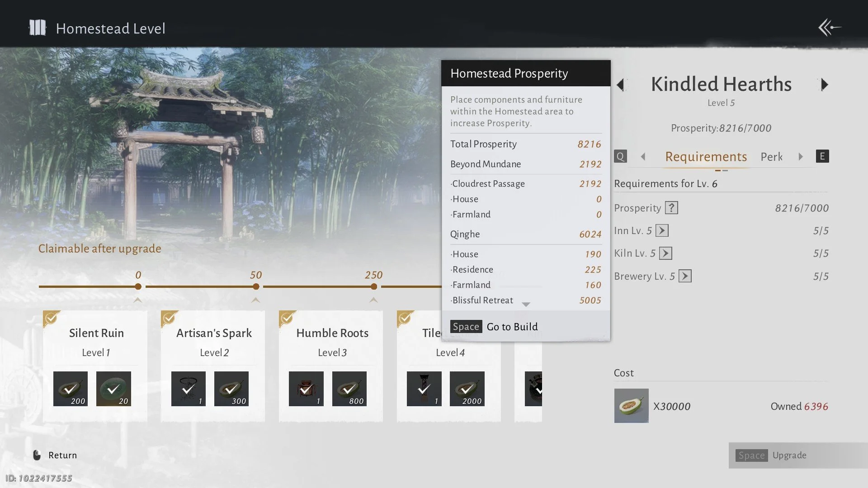Click Artisan's Spark claimed checkmark badge

point(170,319)
